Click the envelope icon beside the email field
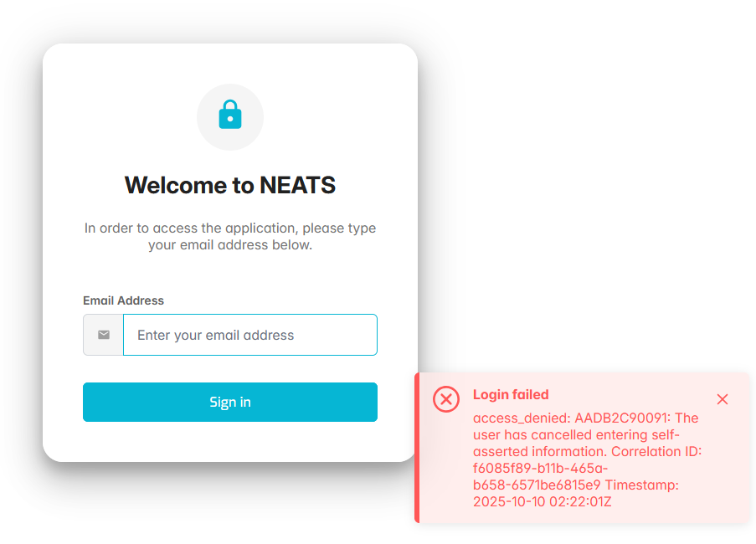This screenshot has width=756, height=544. pos(103,335)
